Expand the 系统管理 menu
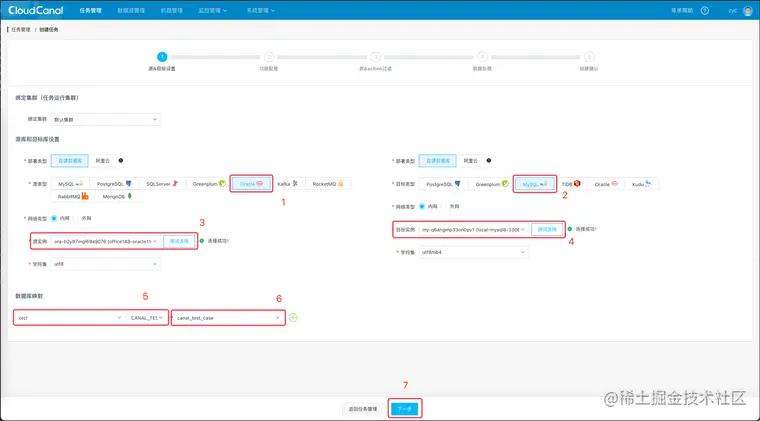The image size is (760, 421). click(260, 10)
